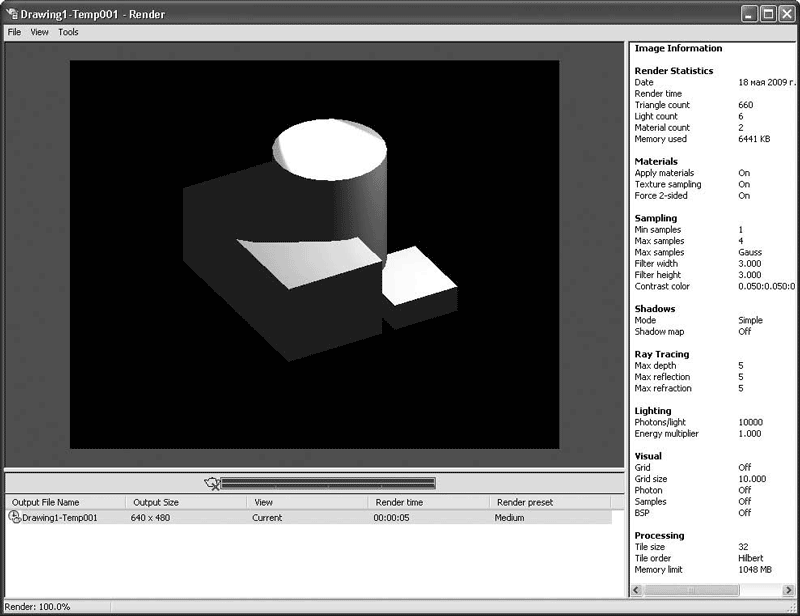Click the render progress bar

point(328,483)
